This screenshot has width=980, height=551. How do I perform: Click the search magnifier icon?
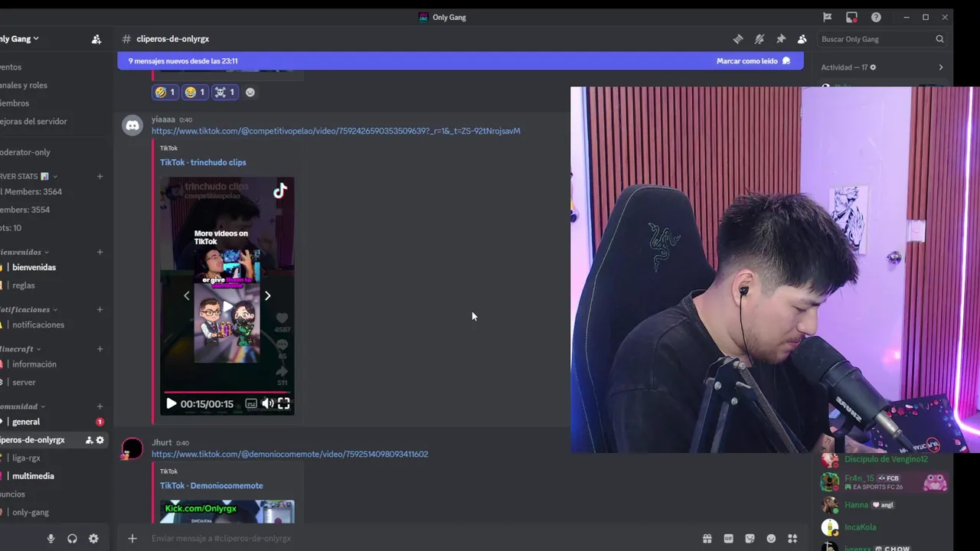pyautogui.click(x=939, y=39)
